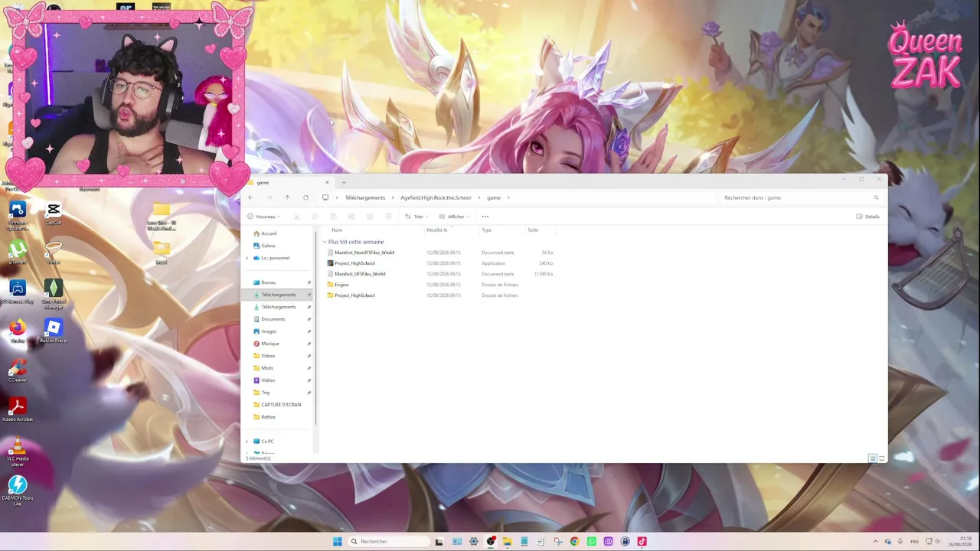980x551 pixels.
Task: Expand the chevron after game breadcrumb
Action: tap(508, 197)
